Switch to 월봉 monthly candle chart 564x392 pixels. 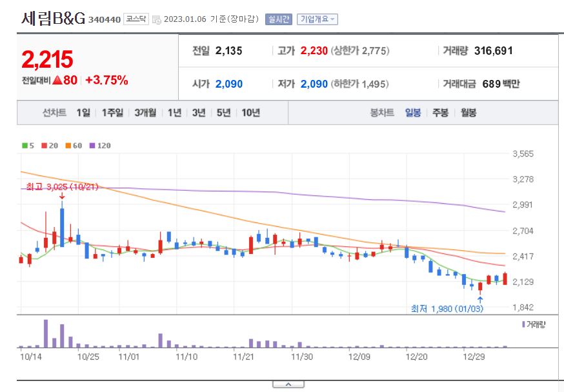click(468, 113)
